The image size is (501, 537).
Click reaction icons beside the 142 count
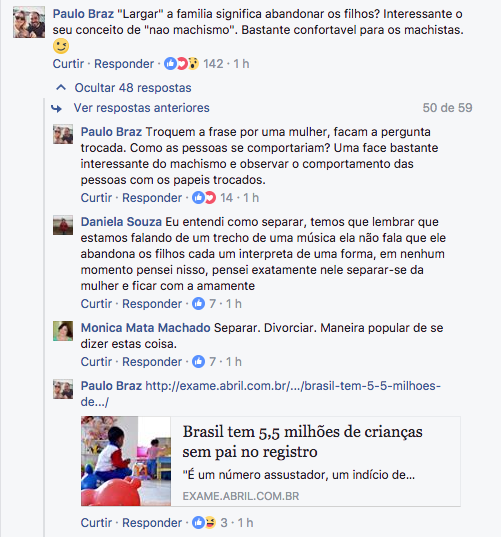[181, 64]
